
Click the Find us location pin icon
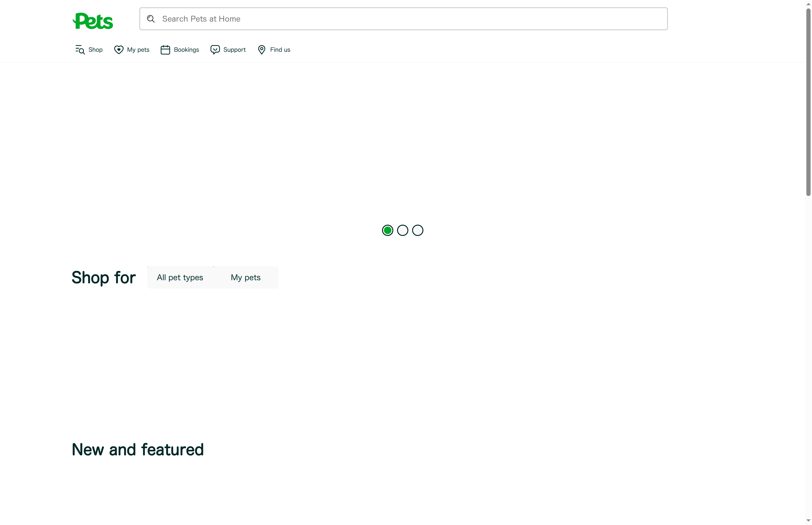pos(262,49)
